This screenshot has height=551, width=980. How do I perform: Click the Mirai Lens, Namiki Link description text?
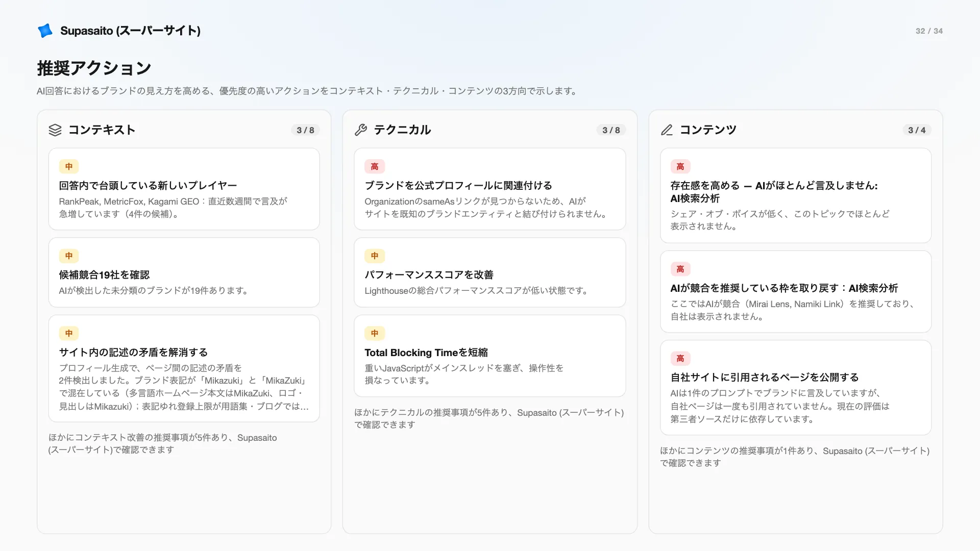[794, 310]
